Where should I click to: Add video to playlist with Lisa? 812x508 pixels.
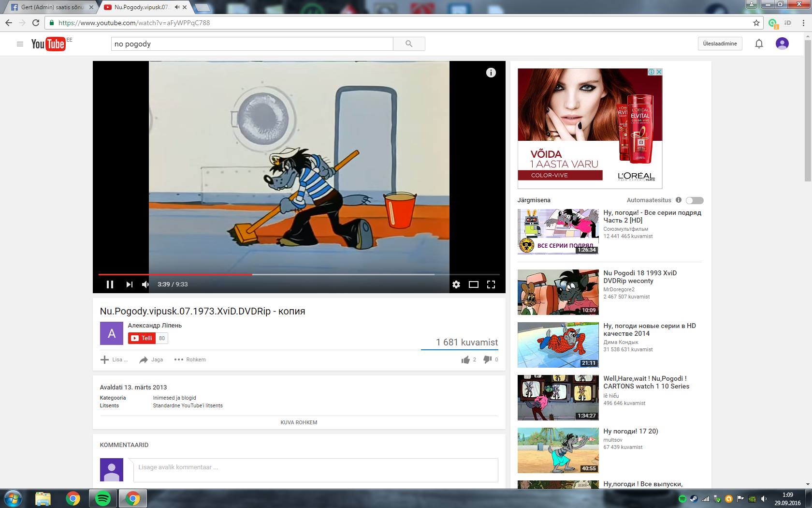[114, 359]
